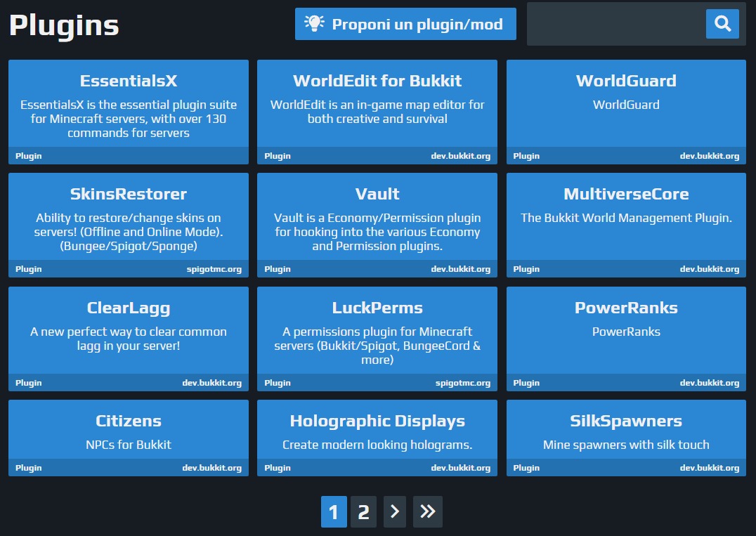756x536 pixels.
Task: Click the Plugin tag on WorldEdit card
Action: pyautogui.click(x=278, y=156)
